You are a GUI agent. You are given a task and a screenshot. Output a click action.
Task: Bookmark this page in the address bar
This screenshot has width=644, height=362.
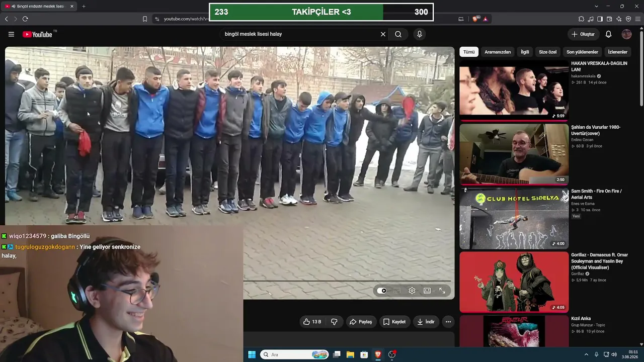coord(145,19)
